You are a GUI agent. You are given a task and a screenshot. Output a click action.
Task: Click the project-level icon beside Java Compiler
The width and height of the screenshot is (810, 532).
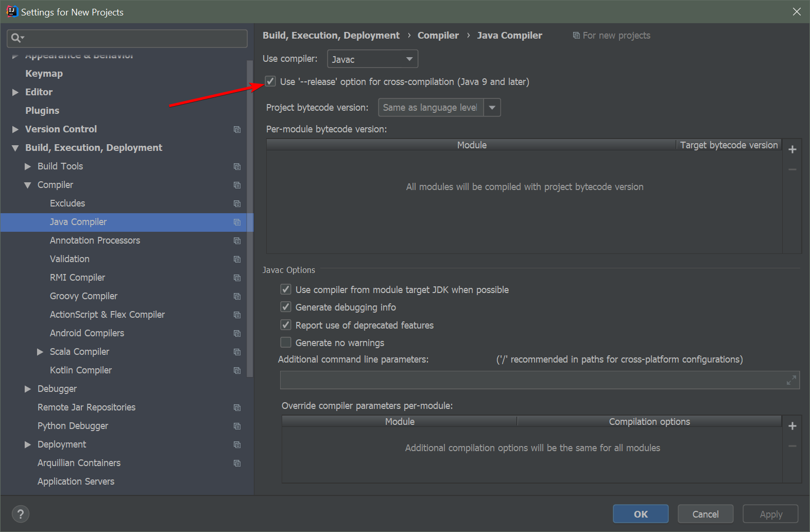tap(237, 222)
